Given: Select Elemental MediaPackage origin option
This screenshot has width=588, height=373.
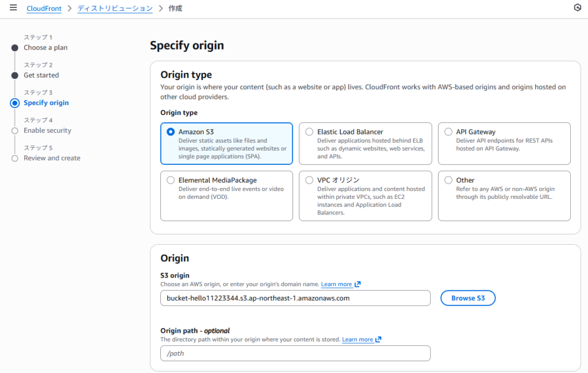Looking at the screenshot, I should pos(171,180).
